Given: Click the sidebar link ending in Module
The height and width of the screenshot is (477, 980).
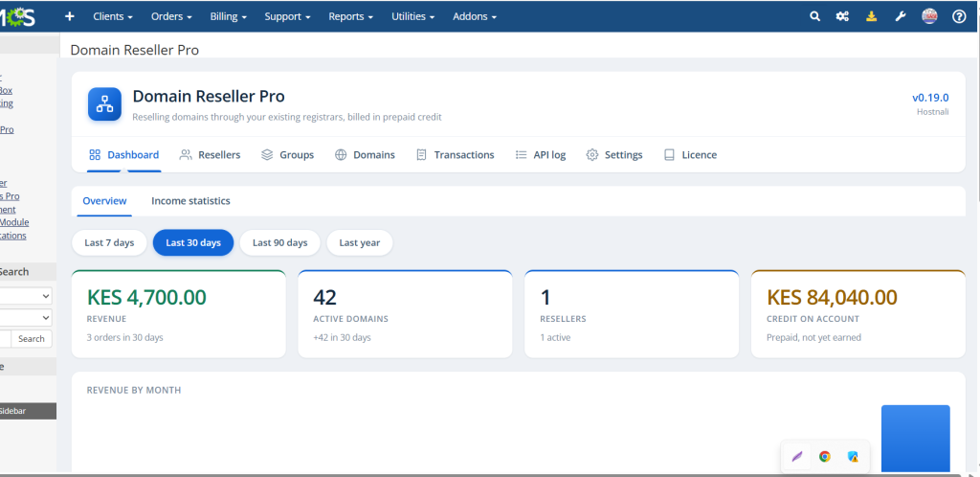Looking at the screenshot, I should (13, 222).
